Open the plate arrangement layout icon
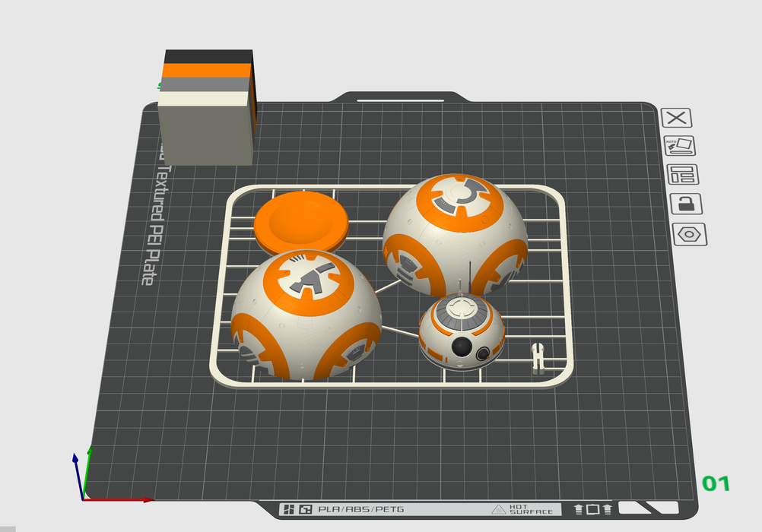The image size is (762, 532). [x=682, y=175]
